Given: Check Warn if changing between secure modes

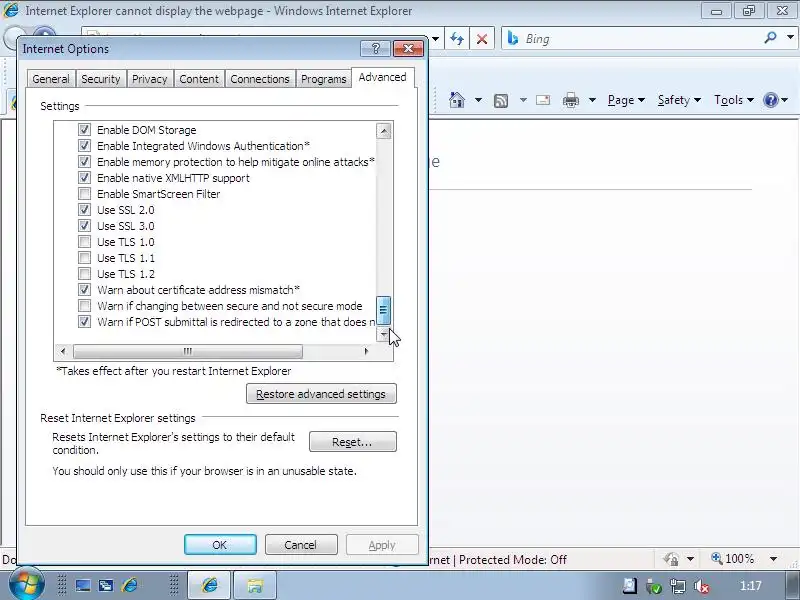Looking at the screenshot, I should point(85,306).
